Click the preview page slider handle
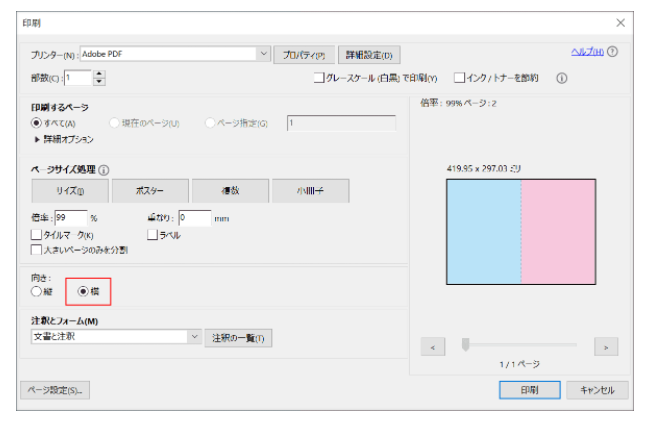 465,345
